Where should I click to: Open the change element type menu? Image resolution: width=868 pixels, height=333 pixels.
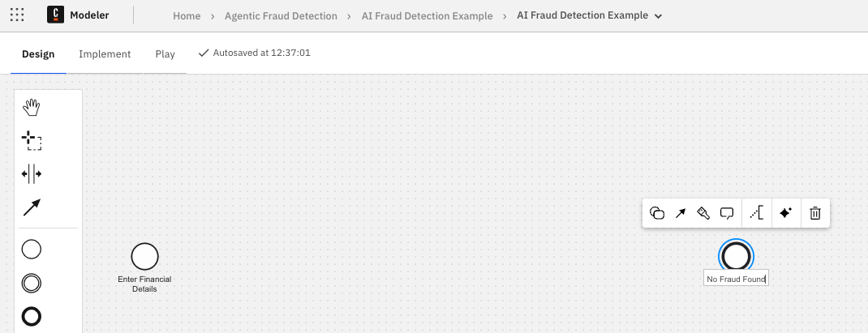tap(657, 213)
